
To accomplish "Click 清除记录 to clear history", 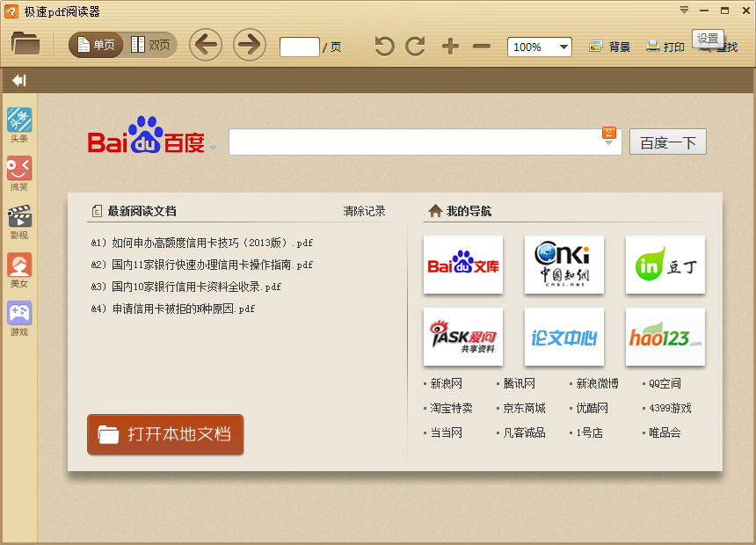I will tap(364, 211).
